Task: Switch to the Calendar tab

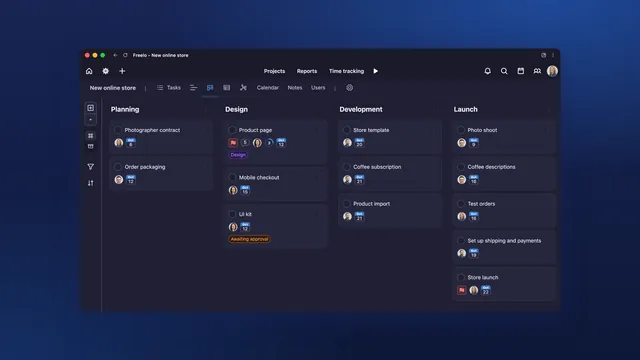Action: tap(268, 88)
